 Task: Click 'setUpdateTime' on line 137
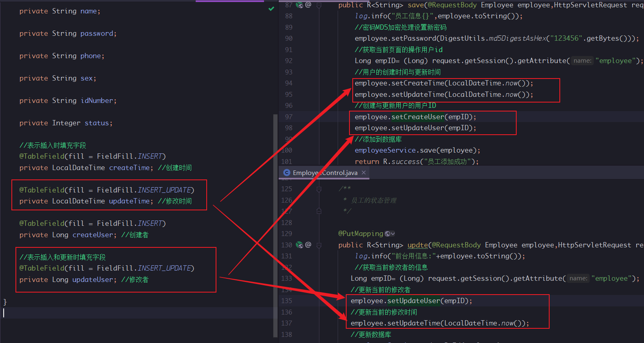point(414,323)
